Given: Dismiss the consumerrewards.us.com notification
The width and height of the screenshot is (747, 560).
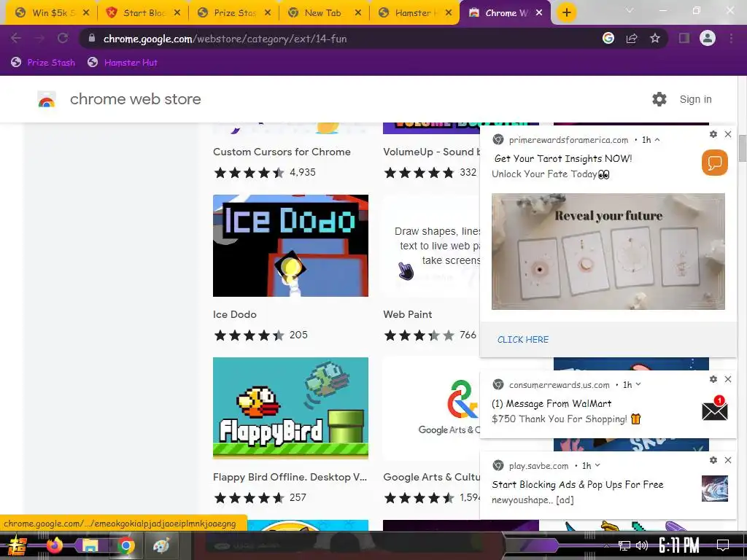Looking at the screenshot, I should point(728,379).
